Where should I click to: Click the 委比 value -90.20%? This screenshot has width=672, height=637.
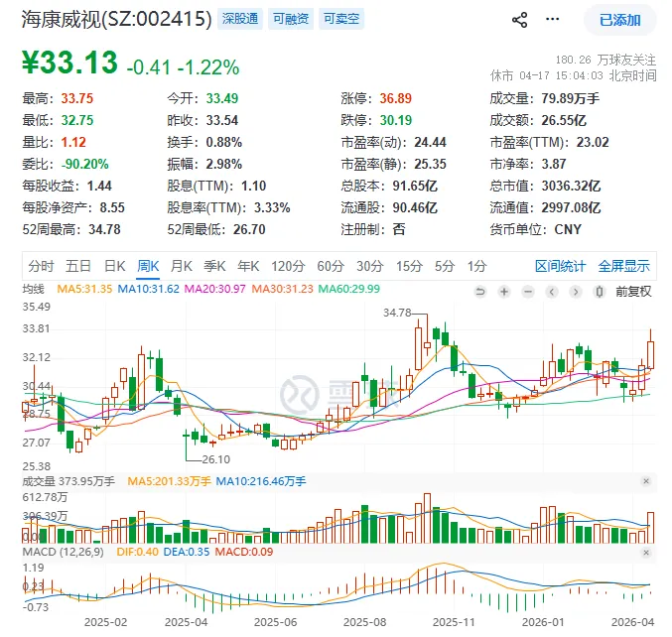(x=84, y=164)
